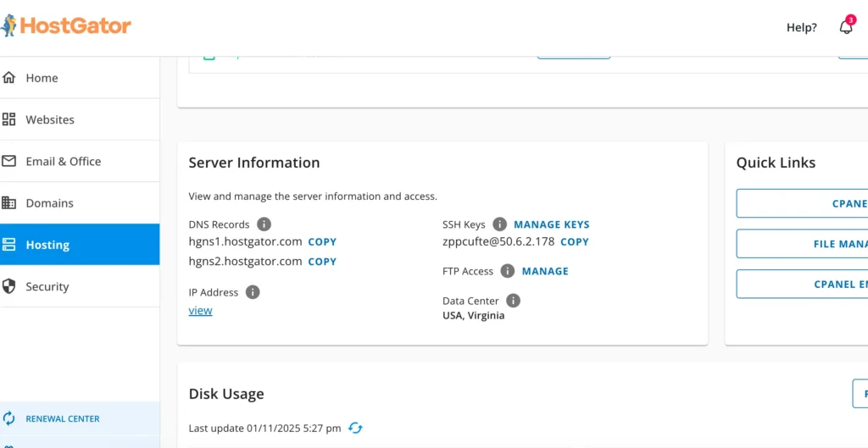868x448 pixels.
Task: Click the FTP Access info icon
Action: (507, 271)
